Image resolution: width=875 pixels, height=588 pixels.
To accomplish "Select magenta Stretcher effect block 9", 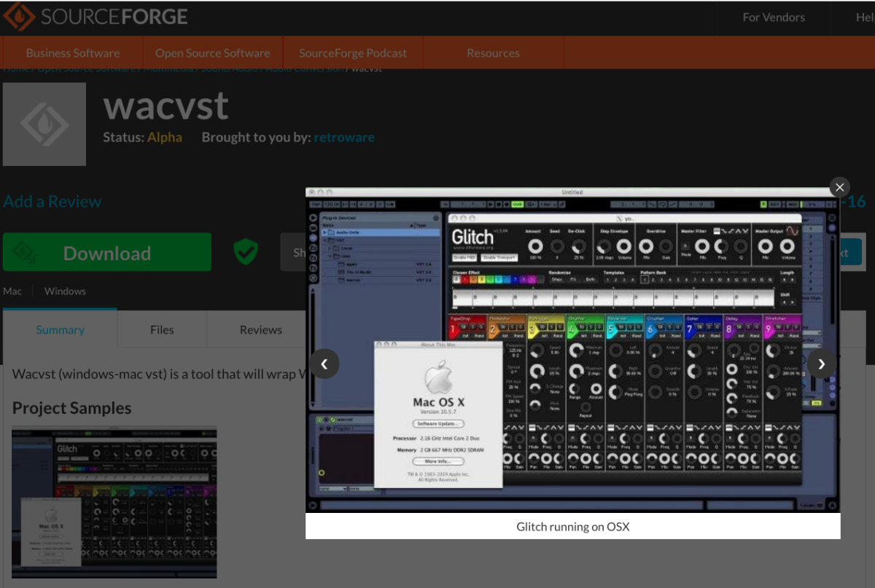I will pyautogui.click(x=782, y=328).
